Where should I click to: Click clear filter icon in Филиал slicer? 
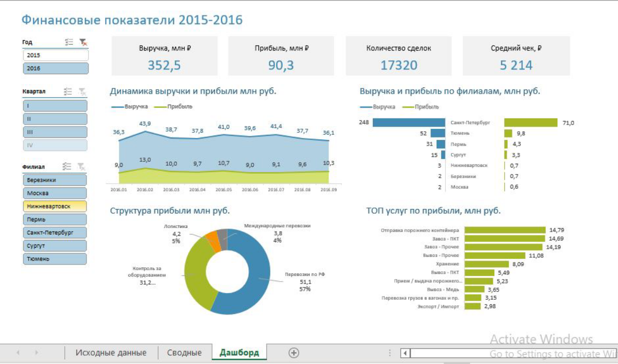pyautogui.click(x=81, y=166)
